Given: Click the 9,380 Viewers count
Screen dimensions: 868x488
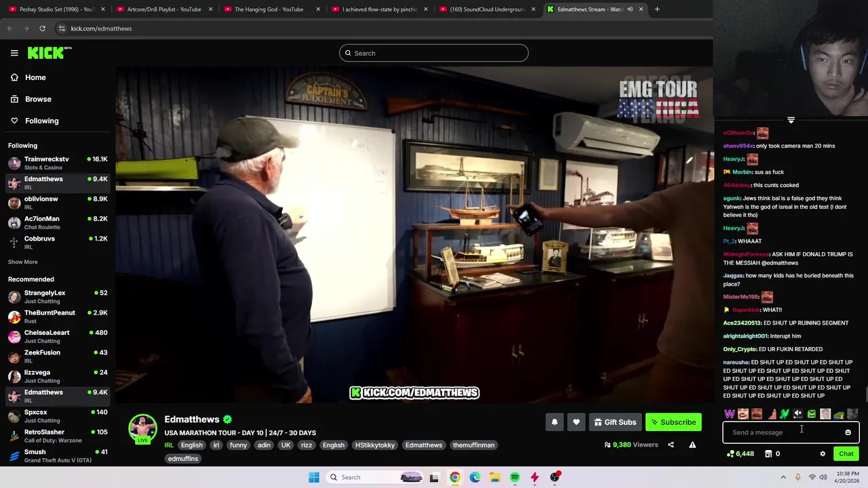Looking at the screenshot, I should coord(631,445).
